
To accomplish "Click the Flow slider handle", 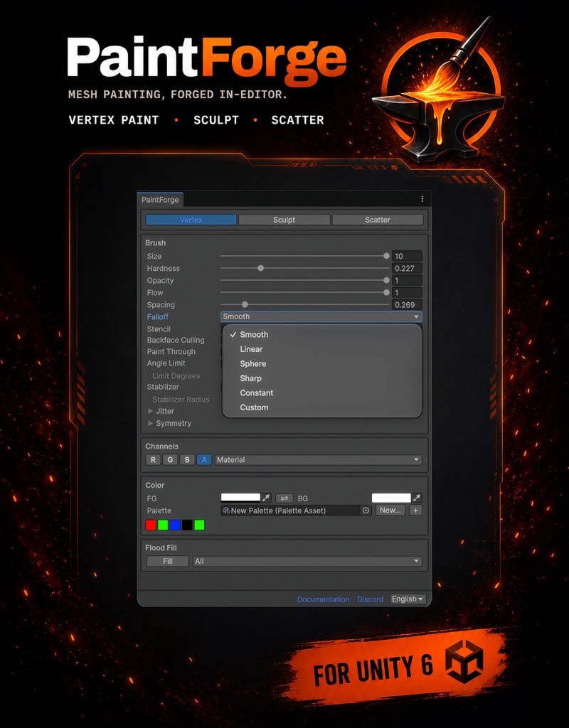I will pyautogui.click(x=386, y=292).
